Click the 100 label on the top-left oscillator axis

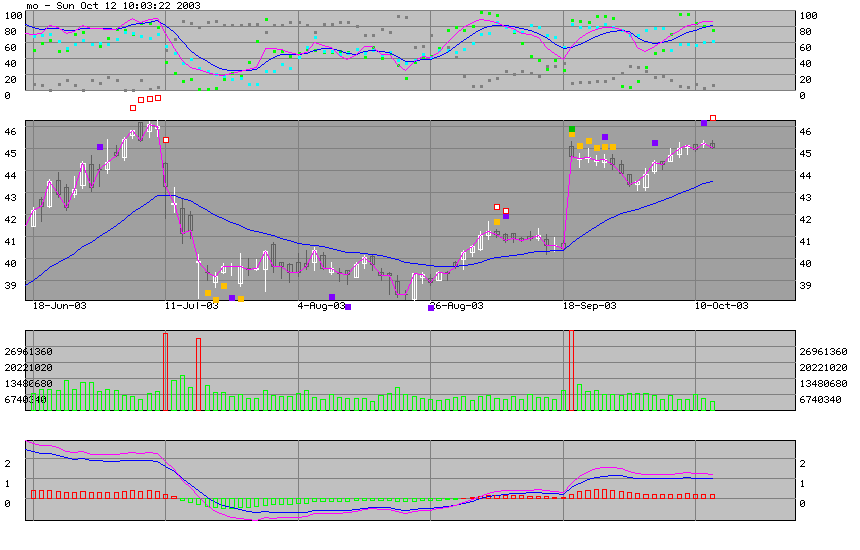11,16
